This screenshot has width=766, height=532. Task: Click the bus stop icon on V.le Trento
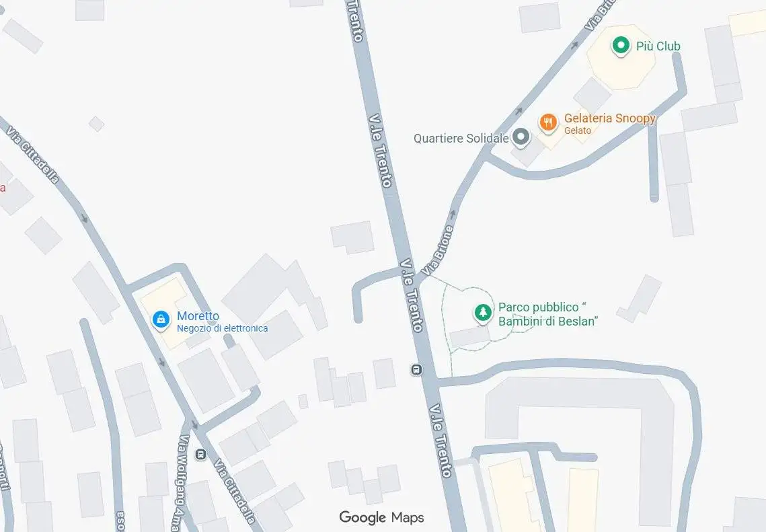click(x=416, y=369)
